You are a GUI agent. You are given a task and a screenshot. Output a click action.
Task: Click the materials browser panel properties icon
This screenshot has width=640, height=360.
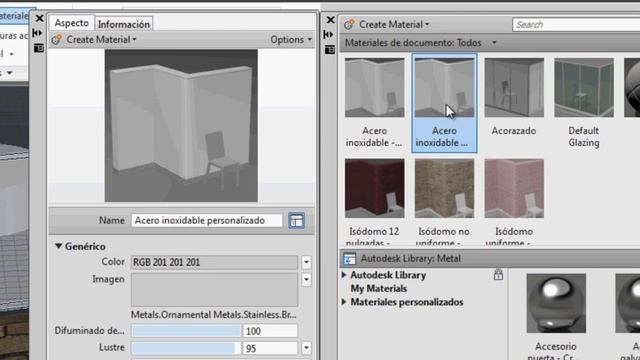(330, 50)
